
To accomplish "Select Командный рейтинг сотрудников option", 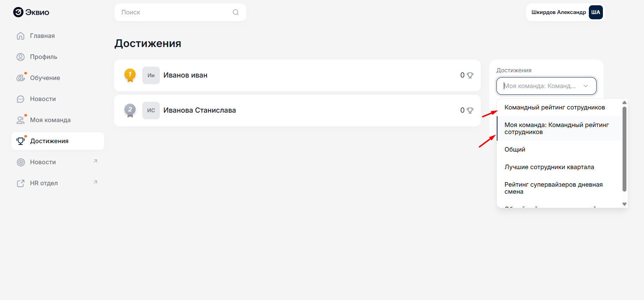I will (x=554, y=107).
